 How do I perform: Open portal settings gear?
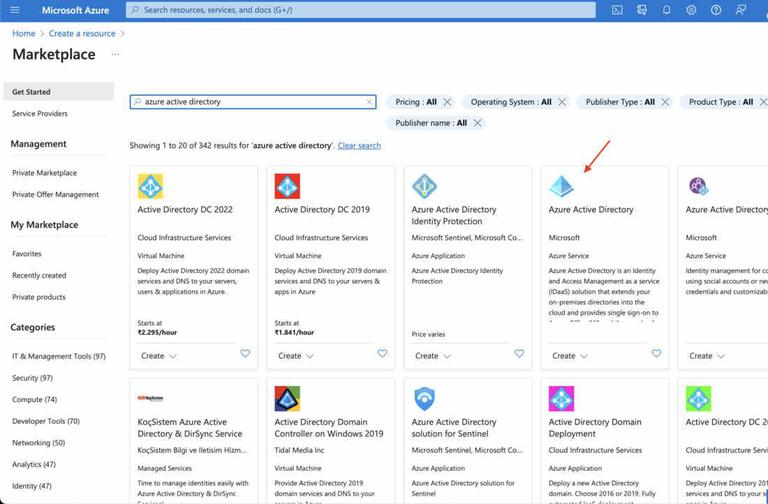691,10
